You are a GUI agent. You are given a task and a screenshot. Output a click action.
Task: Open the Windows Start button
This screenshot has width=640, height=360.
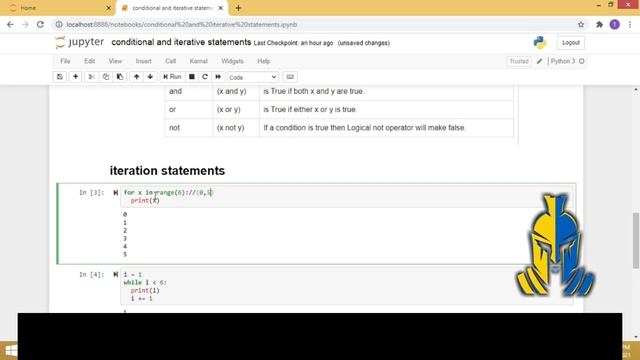click(x=10, y=351)
